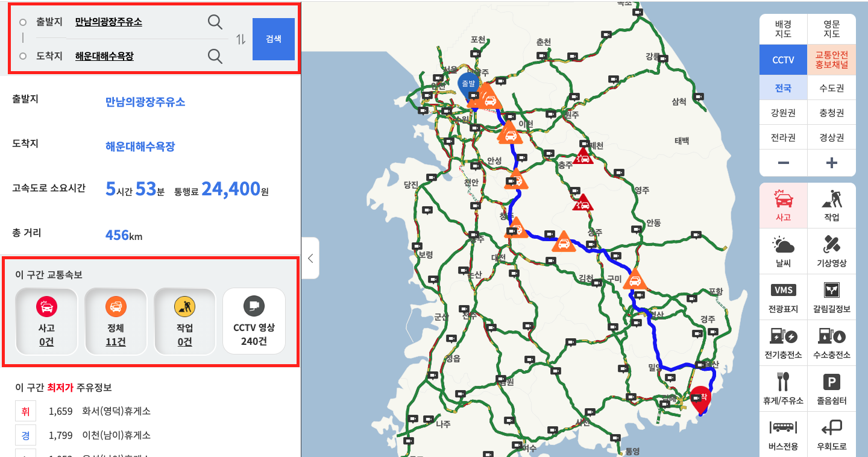Select the 강원권 region view
Screen dimensions: 868x457
coord(783,113)
